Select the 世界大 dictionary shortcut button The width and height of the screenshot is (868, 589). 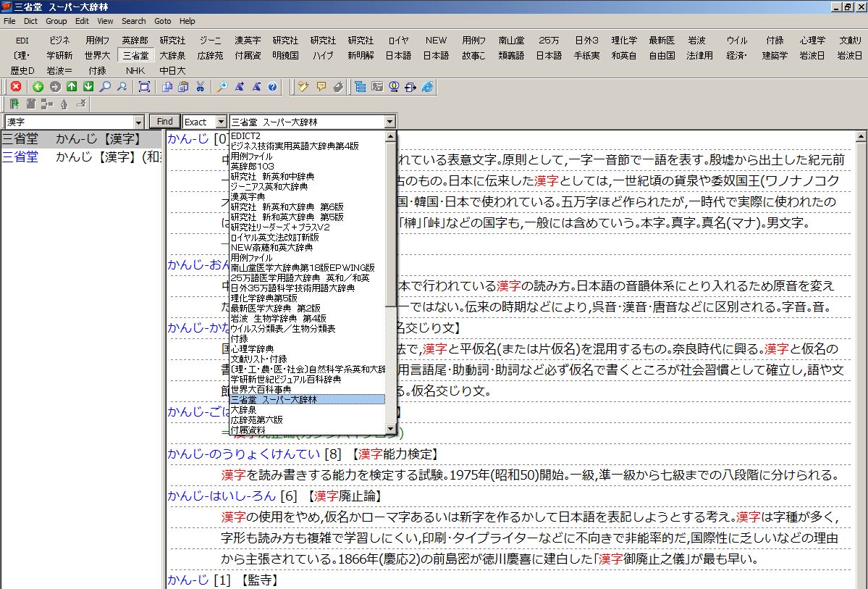98,55
